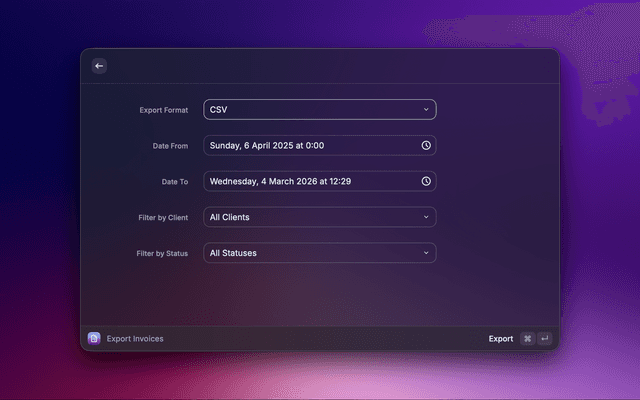
Task: Click the Export action button
Action: point(500,339)
